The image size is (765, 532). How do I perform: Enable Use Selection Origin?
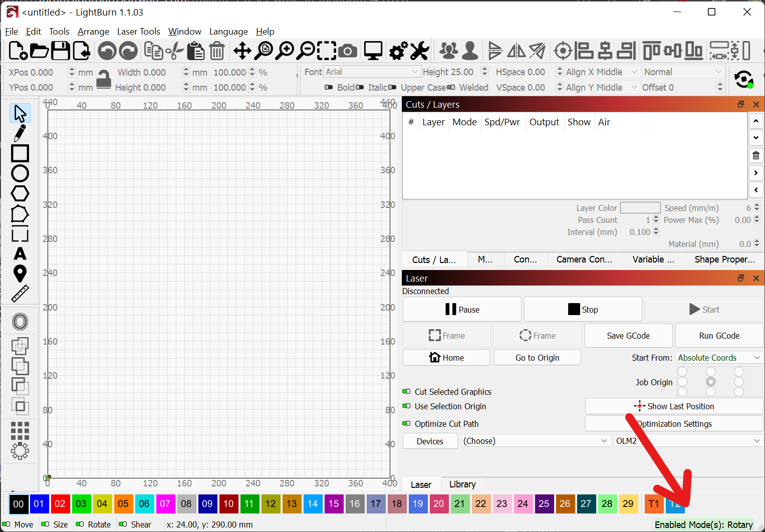pyautogui.click(x=406, y=406)
